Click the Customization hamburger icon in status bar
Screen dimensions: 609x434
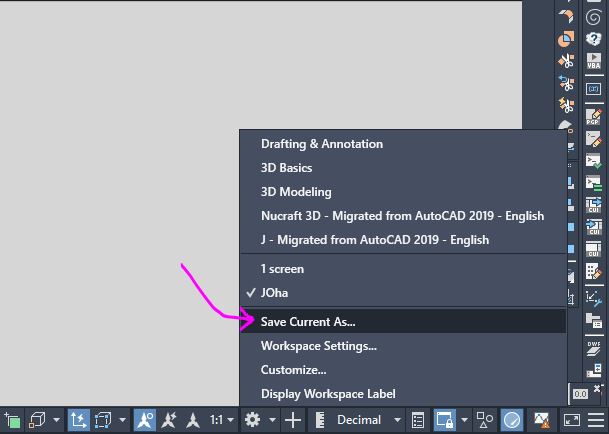pos(596,420)
